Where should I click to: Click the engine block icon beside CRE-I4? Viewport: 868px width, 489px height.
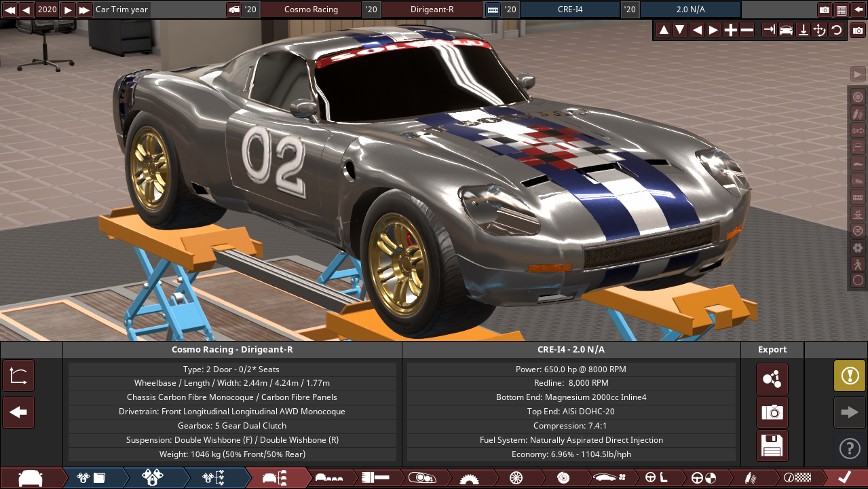click(493, 10)
